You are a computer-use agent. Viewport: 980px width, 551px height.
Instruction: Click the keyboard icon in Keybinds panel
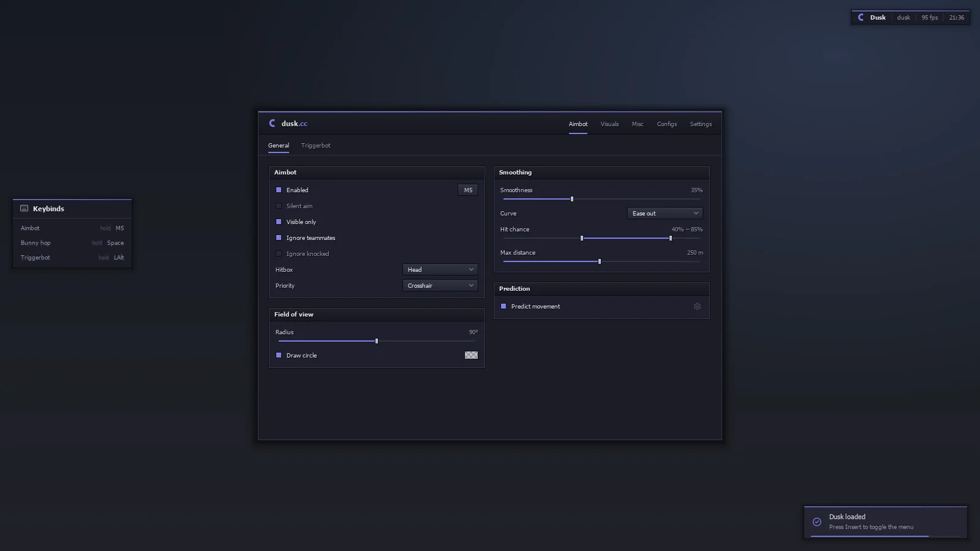[x=24, y=208]
